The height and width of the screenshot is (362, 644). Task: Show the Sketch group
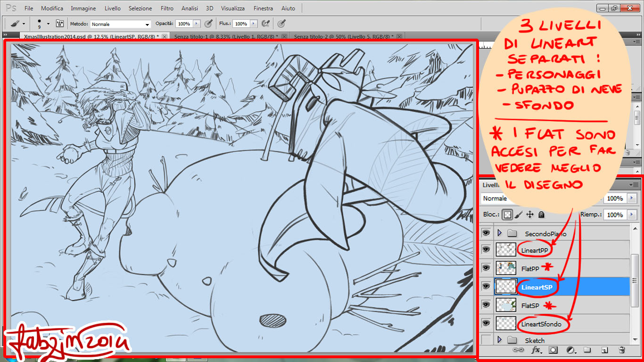click(486, 339)
